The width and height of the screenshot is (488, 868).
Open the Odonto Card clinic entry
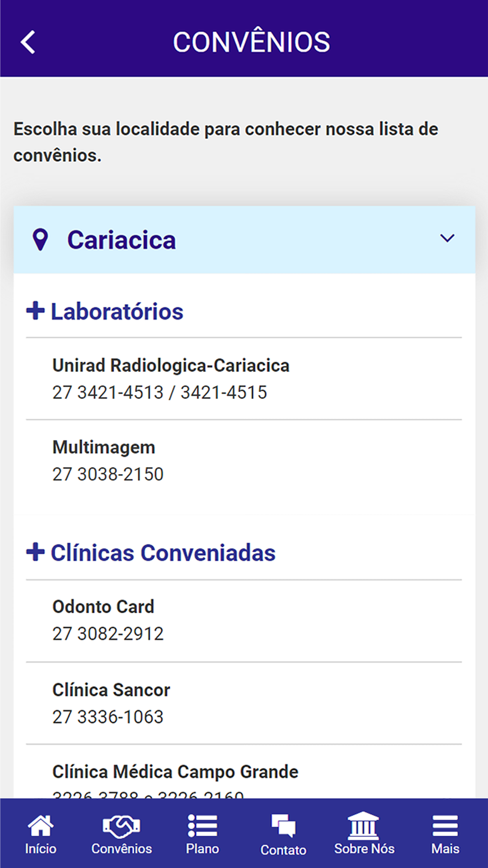[103, 607]
